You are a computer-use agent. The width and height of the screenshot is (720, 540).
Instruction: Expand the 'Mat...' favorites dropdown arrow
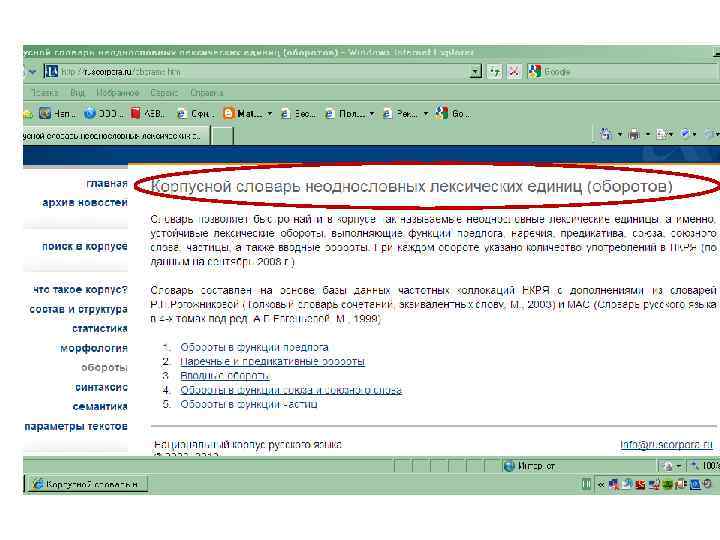pos(270,113)
